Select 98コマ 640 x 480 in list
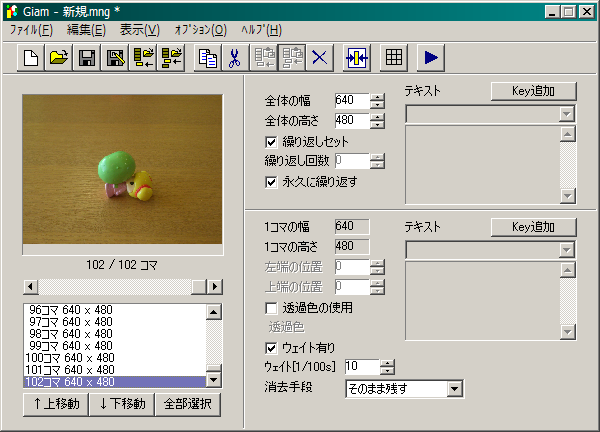The height and width of the screenshot is (432, 600). tap(115, 334)
